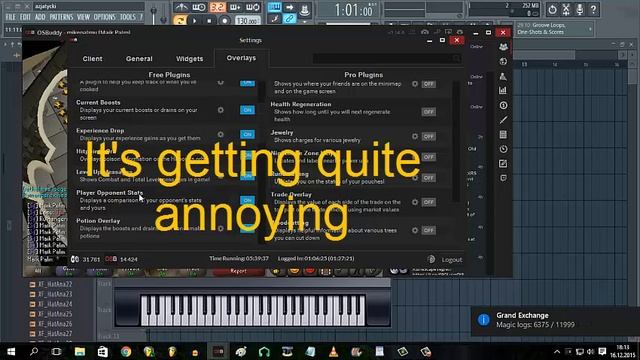The height and width of the screenshot is (360, 640).
Task: Toggle the pouches status plugin OFF switch
Action: (428, 178)
